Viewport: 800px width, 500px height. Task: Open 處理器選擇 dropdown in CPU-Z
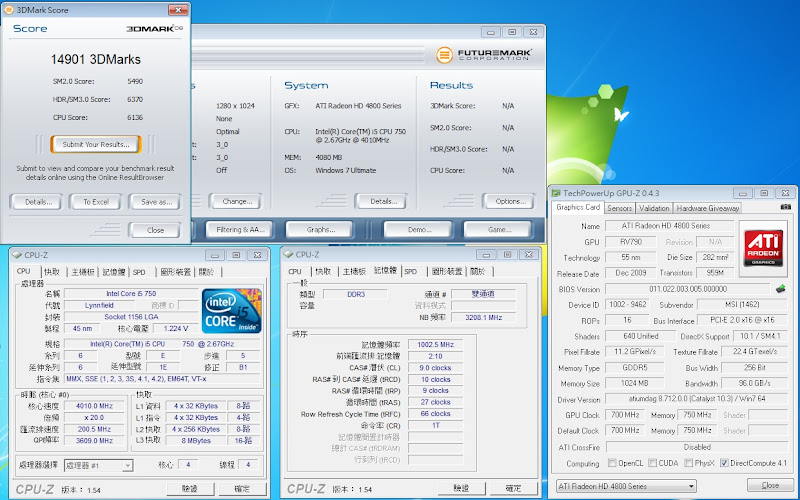click(x=98, y=465)
